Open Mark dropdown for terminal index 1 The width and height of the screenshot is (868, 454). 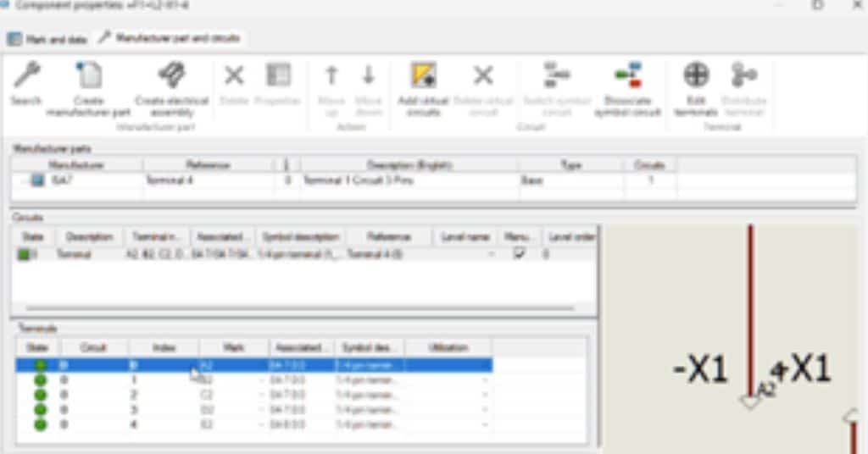coord(262,380)
